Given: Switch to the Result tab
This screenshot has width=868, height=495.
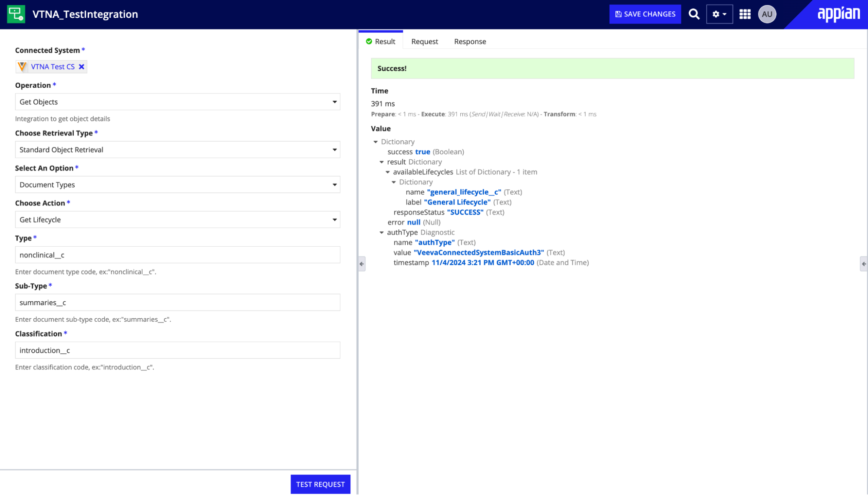Looking at the screenshot, I should tap(381, 41).
